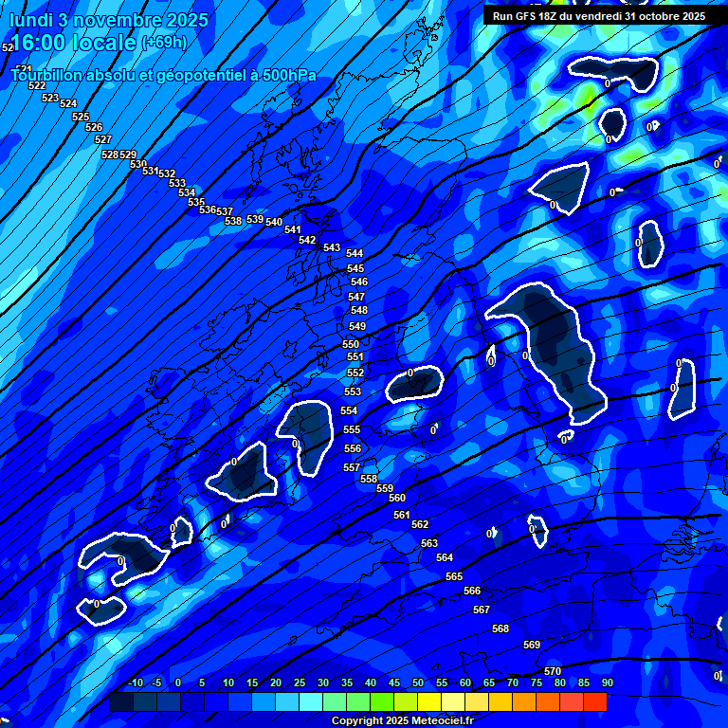Click the 530 geopotential contour label
The height and width of the screenshot is (728, 728).
pyautogui.click(x=138, y=164)
